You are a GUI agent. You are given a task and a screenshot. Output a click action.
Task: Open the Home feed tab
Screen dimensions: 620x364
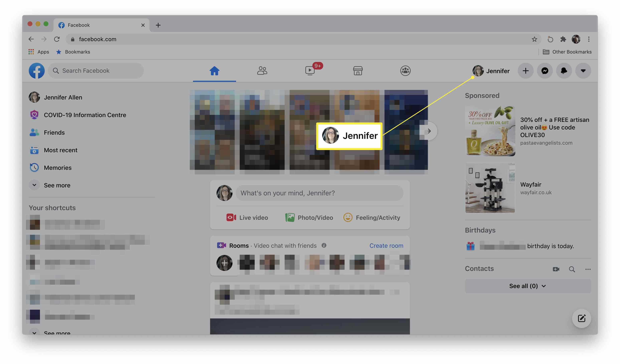pyautogui.click(x=214, y=71)
